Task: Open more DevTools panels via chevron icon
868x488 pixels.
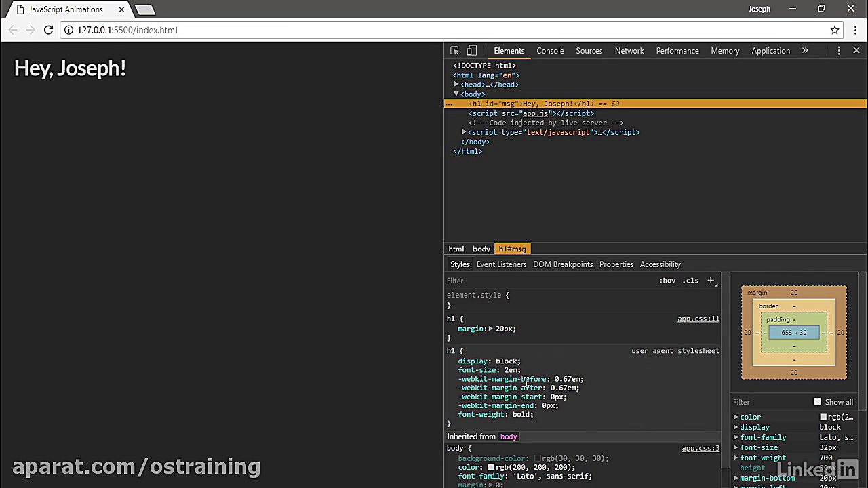Action: (804, 50)
